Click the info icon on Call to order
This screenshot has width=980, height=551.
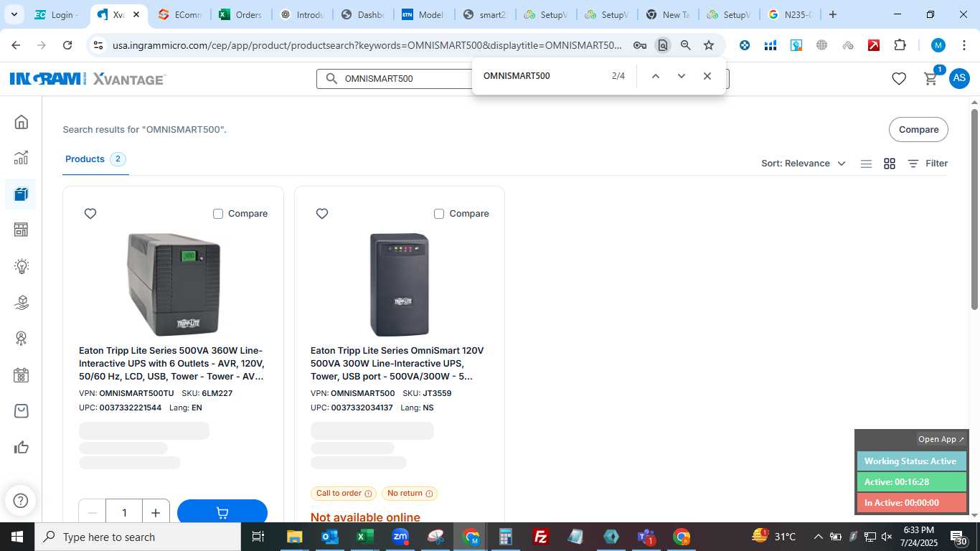point(368,494)
